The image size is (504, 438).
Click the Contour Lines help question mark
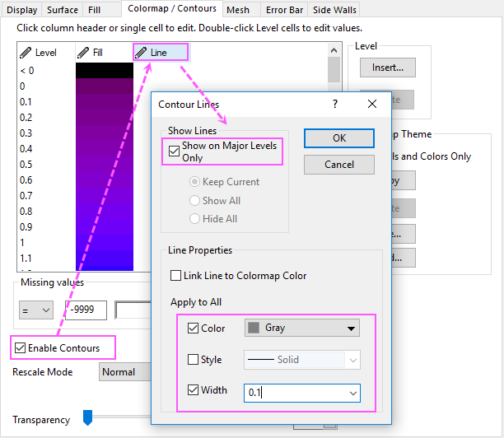[x=335, y=104]
